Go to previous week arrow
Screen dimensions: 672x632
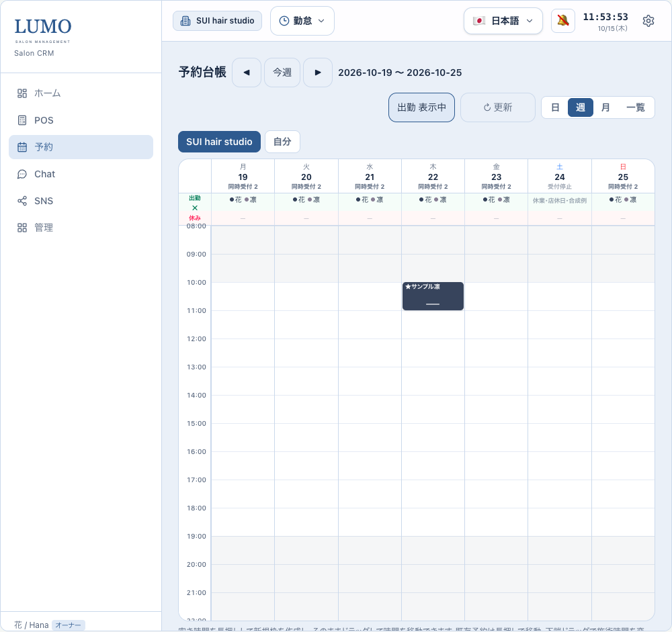[x=247, y=73]
